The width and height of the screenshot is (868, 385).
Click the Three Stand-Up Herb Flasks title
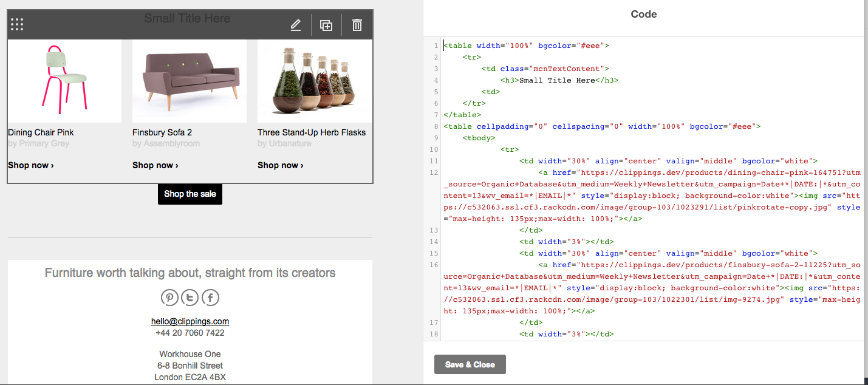(x=312, y=132)
